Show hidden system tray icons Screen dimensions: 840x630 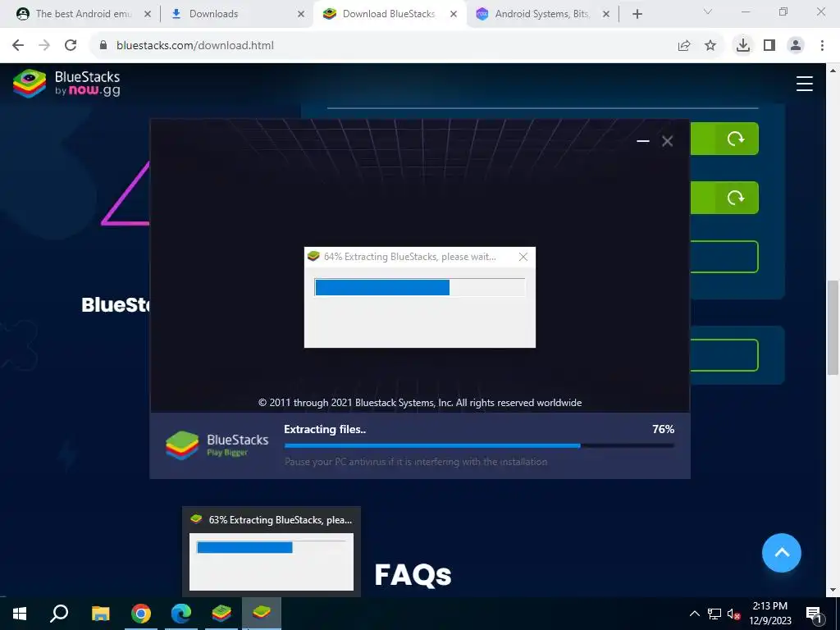[694, 614]
